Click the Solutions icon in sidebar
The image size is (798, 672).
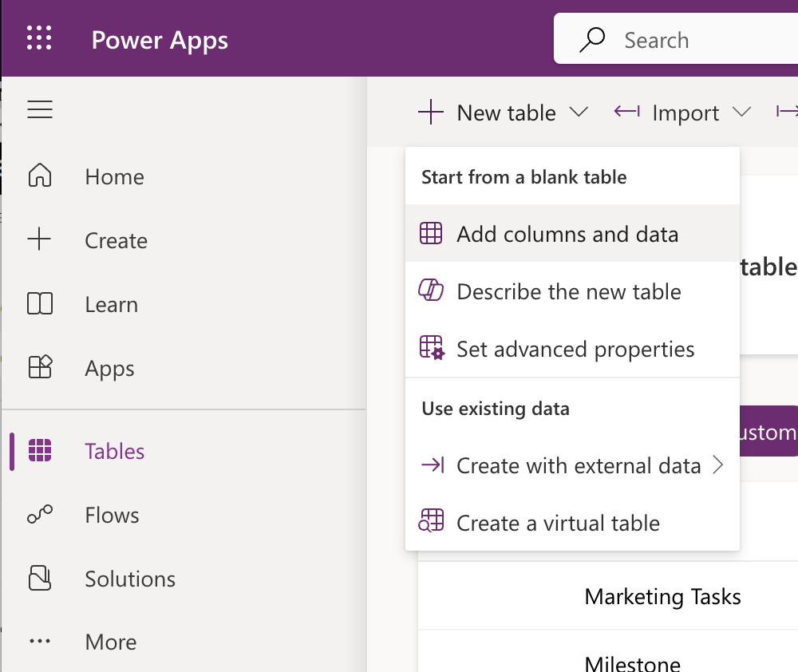(40, 579)
